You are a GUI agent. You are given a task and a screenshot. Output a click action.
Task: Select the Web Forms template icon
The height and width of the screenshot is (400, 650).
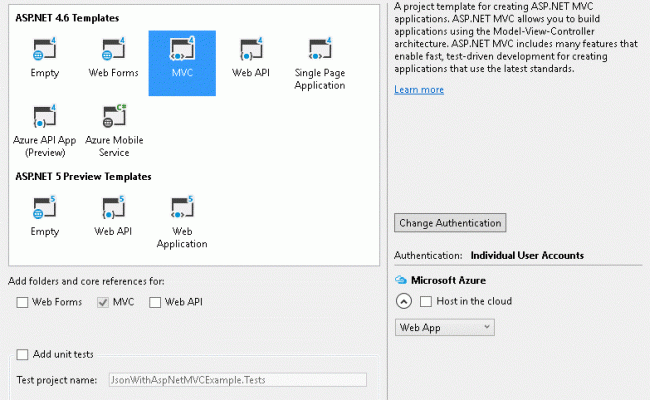click(x=113, y=49)
